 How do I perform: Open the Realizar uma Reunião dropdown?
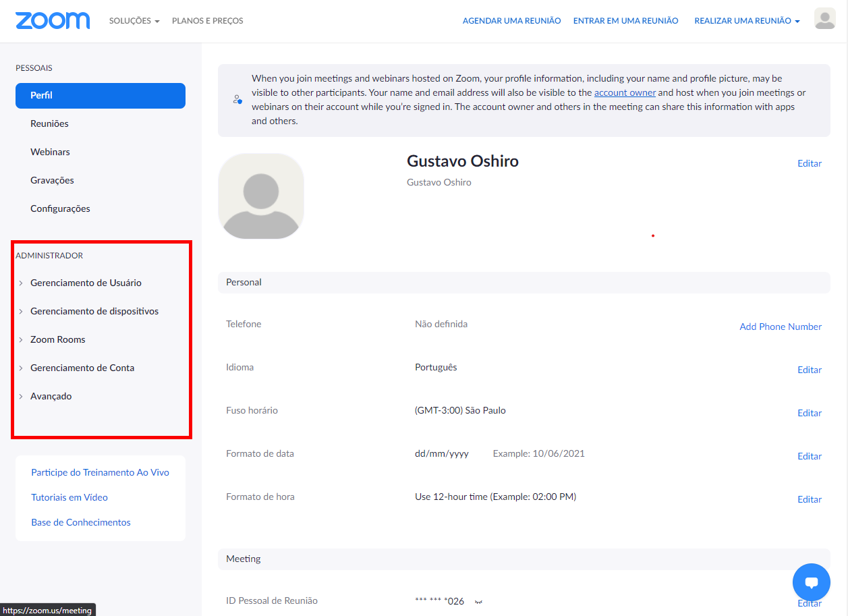click(x=747, y=21)
